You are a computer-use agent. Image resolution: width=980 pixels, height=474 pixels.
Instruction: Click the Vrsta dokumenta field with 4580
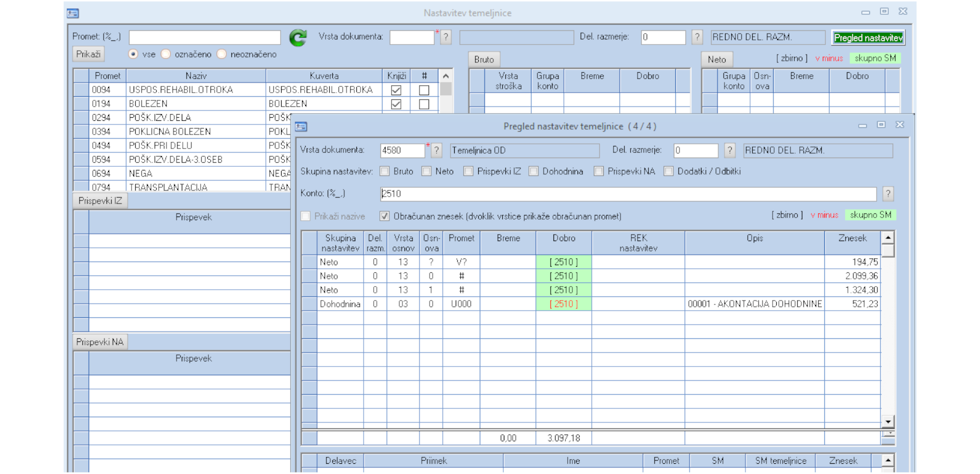click(402, 150)
